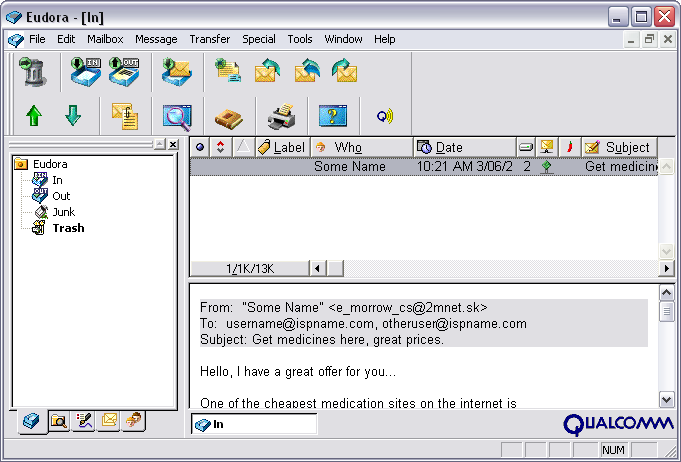Open the Out mailbox toolbar icon
The width and height of the screenshot is (681, 462).
point(124,72)
